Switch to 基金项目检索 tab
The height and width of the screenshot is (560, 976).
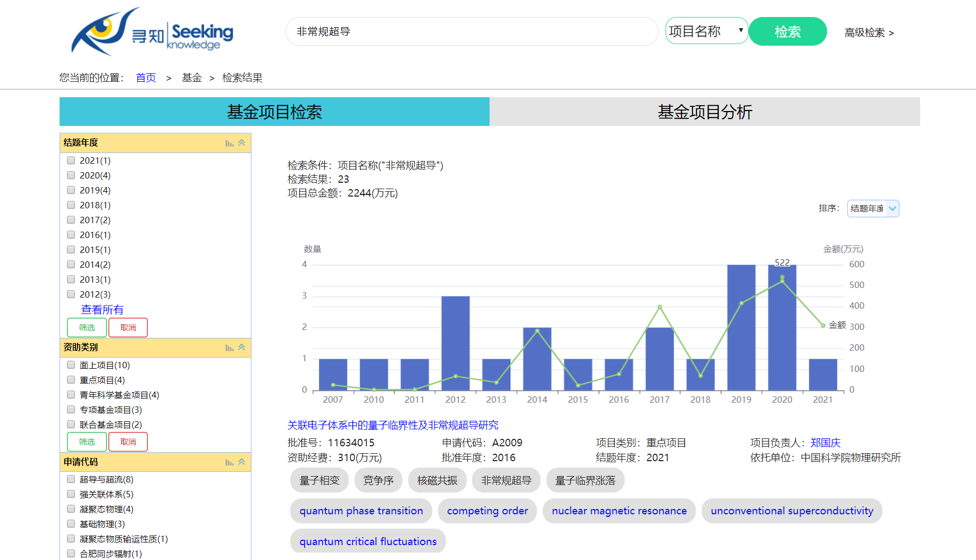point(274,112)
